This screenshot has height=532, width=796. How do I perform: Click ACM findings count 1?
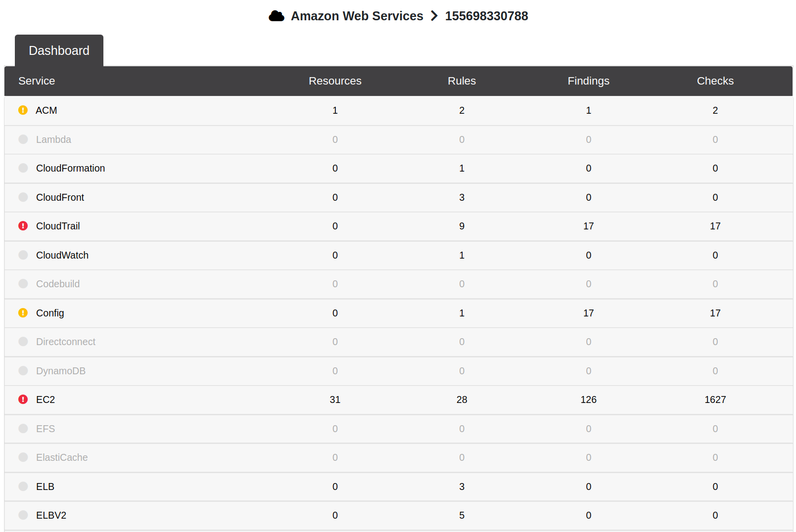coord(588,110)
